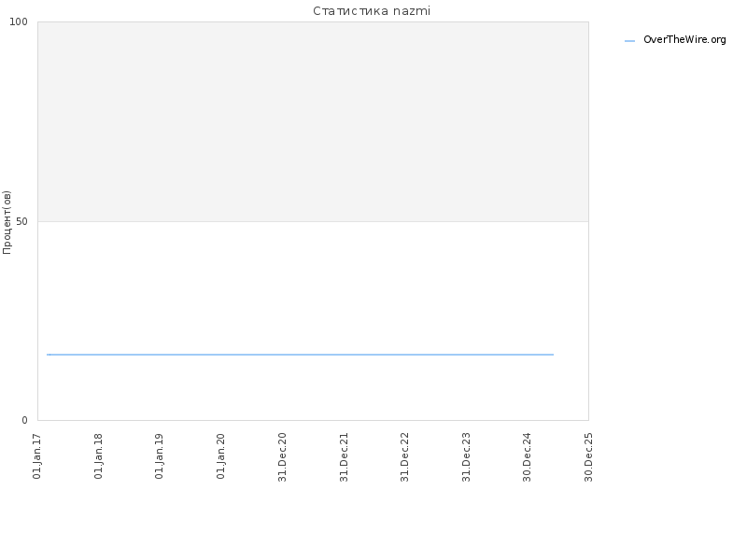Click the 30.Dec.24 x-axis date label
The width and height of the screenshot is (747, 560).
click(x=527, y=457)
